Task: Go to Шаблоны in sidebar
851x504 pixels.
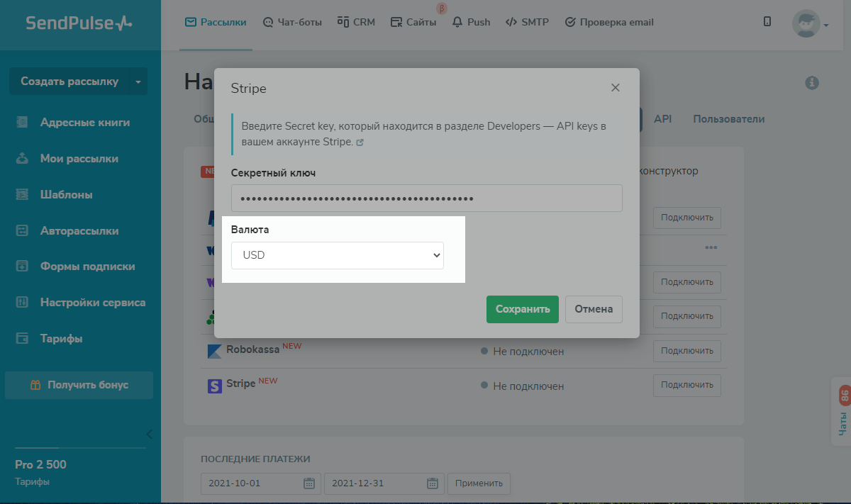Action: pyautogui.click(x=66, y=194)
